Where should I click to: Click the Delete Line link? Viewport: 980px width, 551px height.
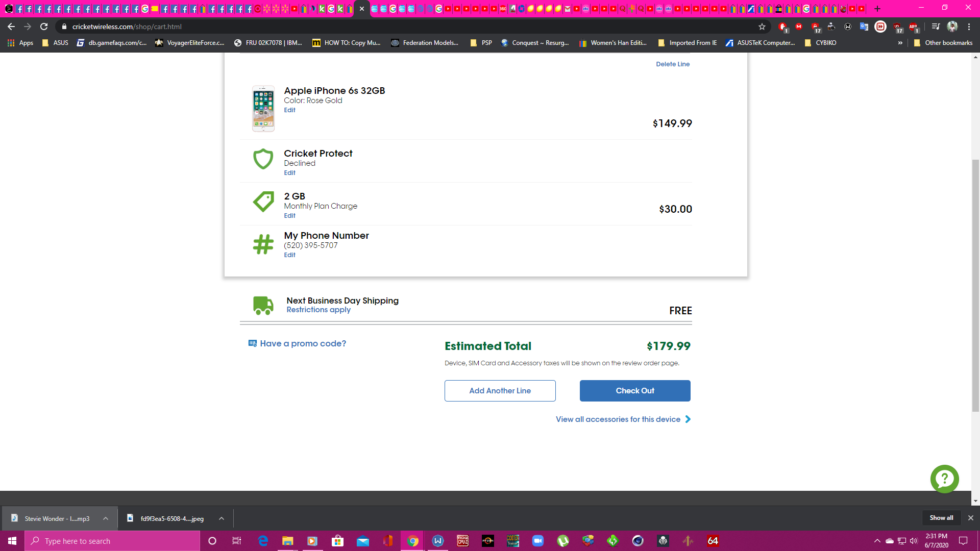pos(672,64)
